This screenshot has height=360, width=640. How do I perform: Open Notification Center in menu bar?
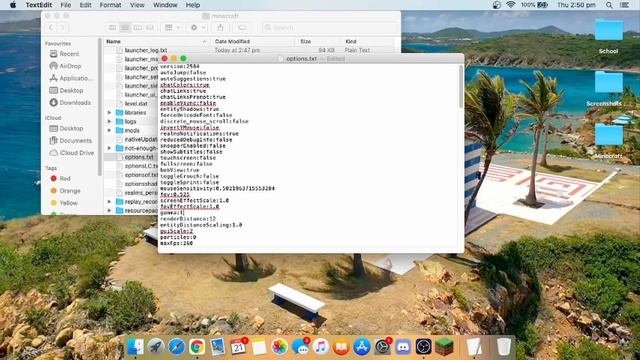pos(624,5)
